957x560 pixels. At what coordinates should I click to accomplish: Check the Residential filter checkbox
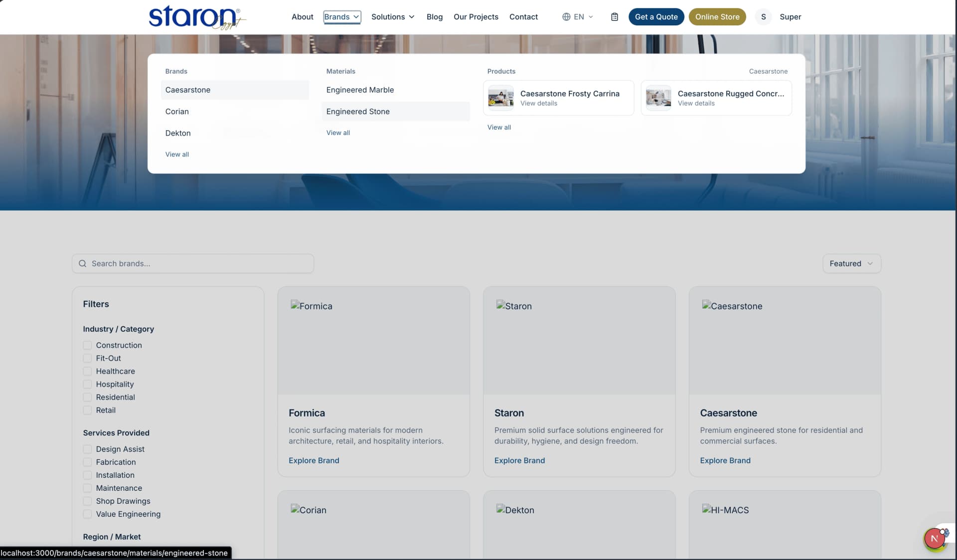87,397
